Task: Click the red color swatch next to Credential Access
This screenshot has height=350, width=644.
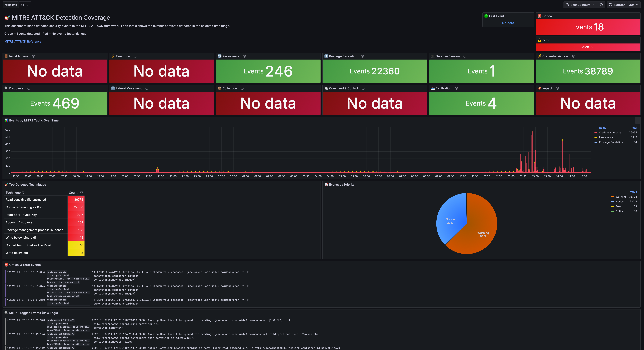Action: coord(596,132)
